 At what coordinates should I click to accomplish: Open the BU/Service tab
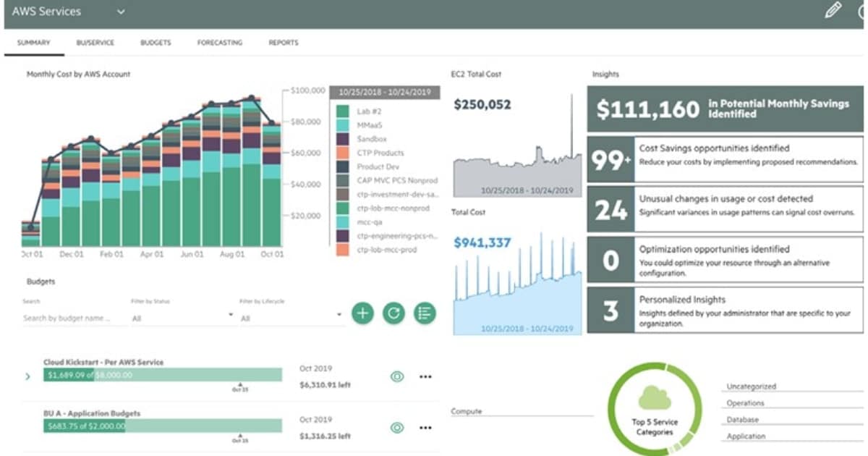(x=95, y=43)
